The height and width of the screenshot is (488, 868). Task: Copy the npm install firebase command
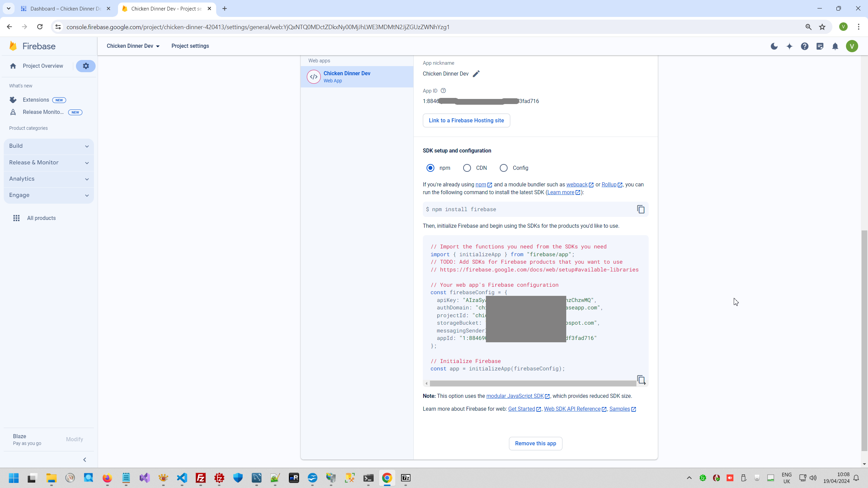click(640, 209)
